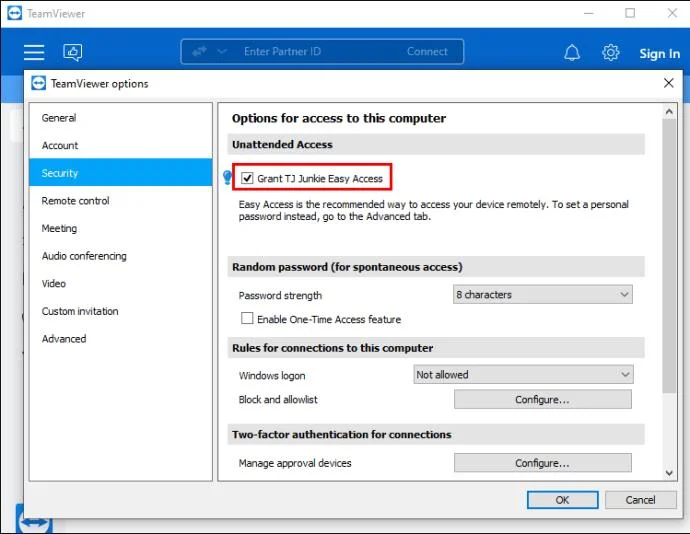Click the Two-factor authentication section header
The image size is (690, 534).
pyautogui.click(x=436, y=435)
